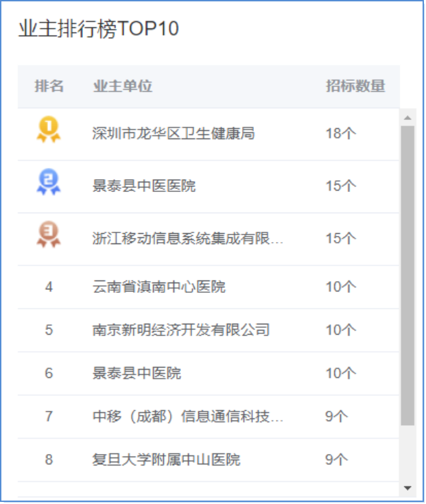
Task: Click rank number 4
Action: point(49,287)
